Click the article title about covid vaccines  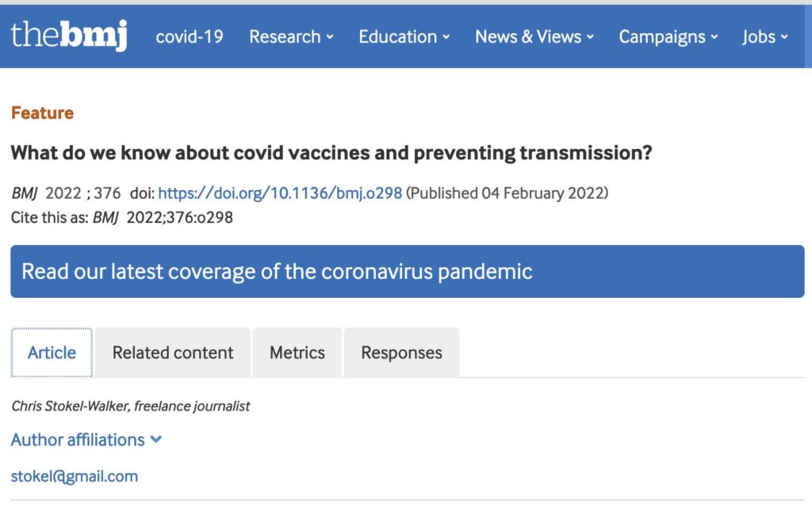331,153
